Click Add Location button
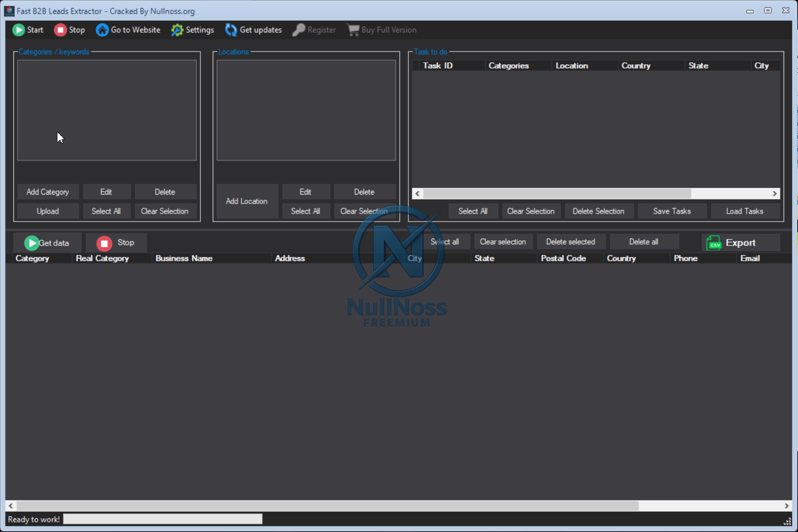Screen dimensions: 798x532 pos(247,201)
